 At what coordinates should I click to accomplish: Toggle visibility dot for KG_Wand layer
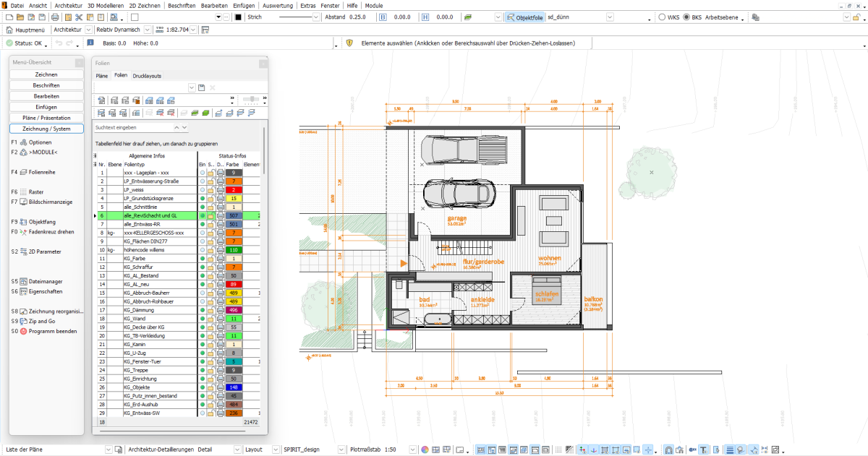(x=202, y=318)
